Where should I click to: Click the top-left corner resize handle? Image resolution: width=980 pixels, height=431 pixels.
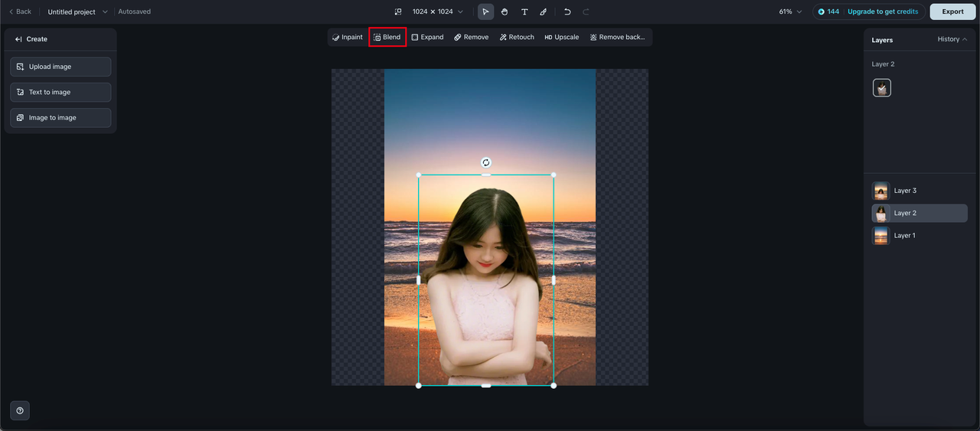(419, 175)
